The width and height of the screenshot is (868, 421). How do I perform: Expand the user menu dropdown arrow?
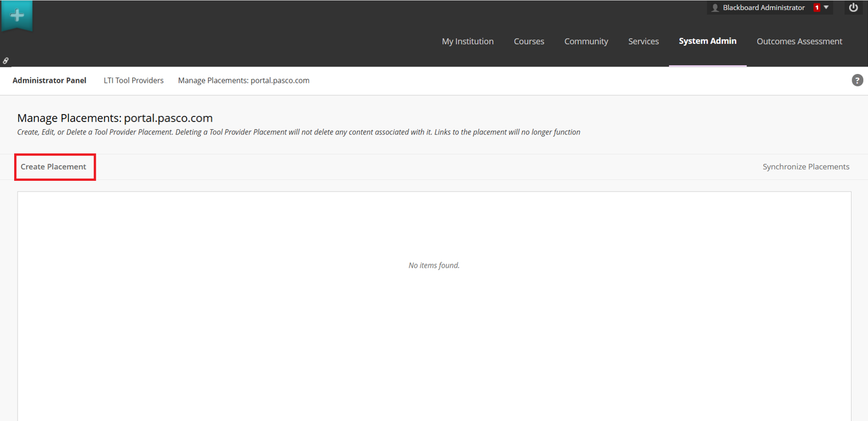coord(826,8)
